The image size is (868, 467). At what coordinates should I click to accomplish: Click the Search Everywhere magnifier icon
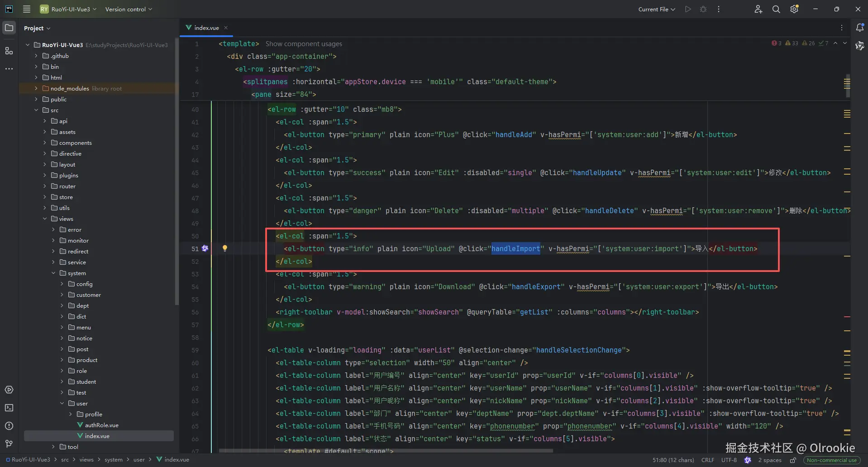[x=776, y=9]
